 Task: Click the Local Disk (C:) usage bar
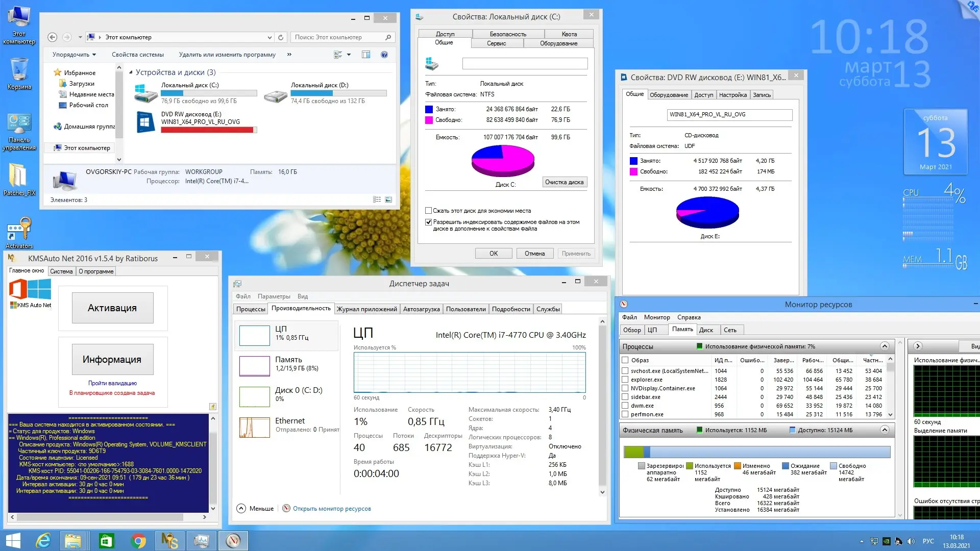coord(209,93)
